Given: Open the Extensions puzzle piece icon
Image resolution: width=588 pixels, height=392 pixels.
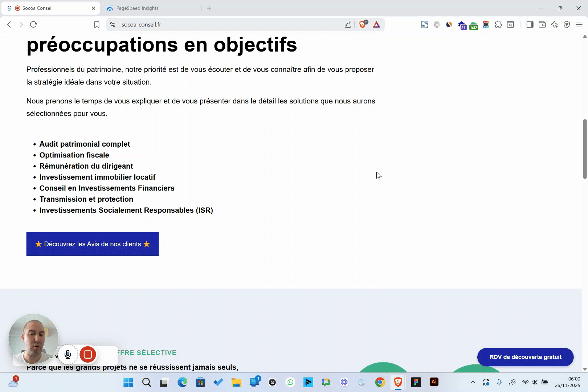Looking at the screenshot, I should 498,24.
